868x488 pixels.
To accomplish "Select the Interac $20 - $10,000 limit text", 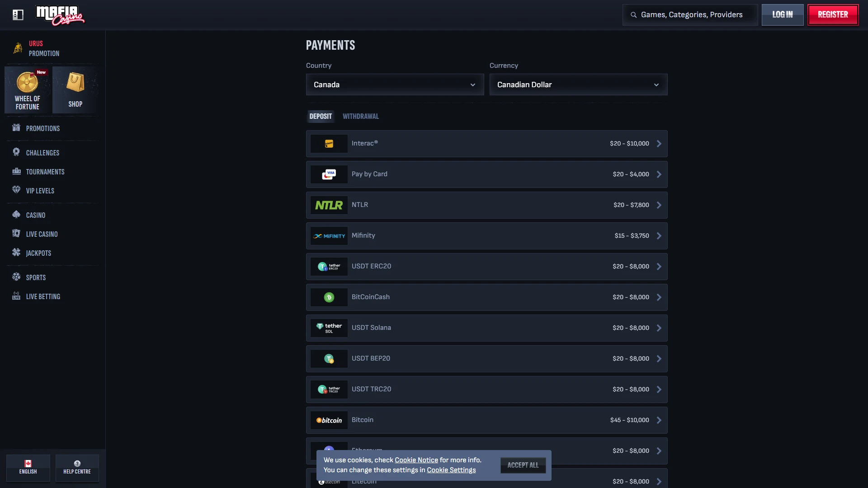I will click(629, 144).
